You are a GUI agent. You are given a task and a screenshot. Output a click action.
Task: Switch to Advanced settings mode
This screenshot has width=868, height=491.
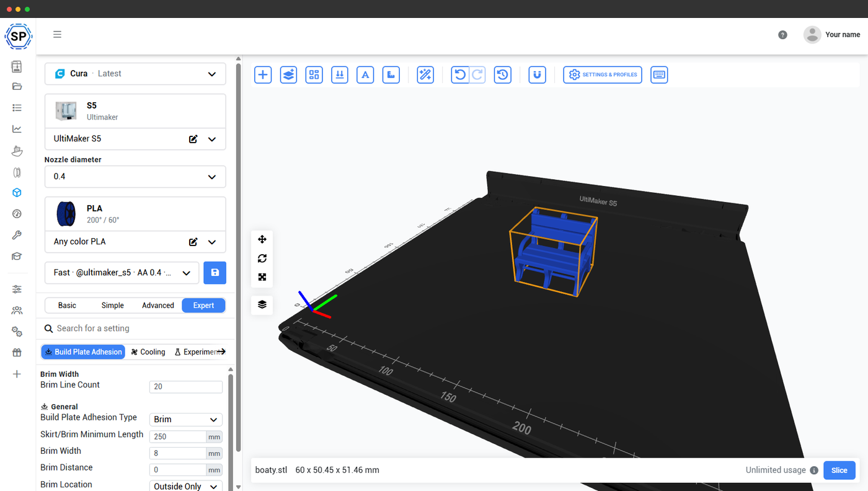[158, 306]
